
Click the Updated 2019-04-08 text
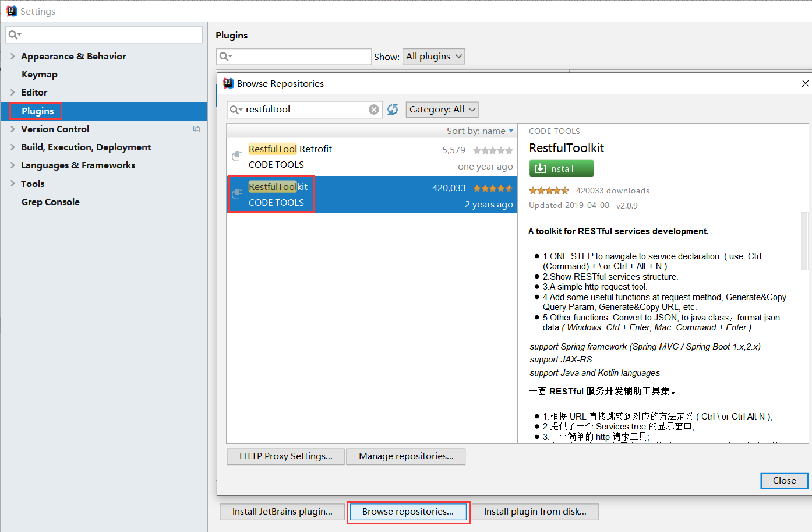point(569,205)
